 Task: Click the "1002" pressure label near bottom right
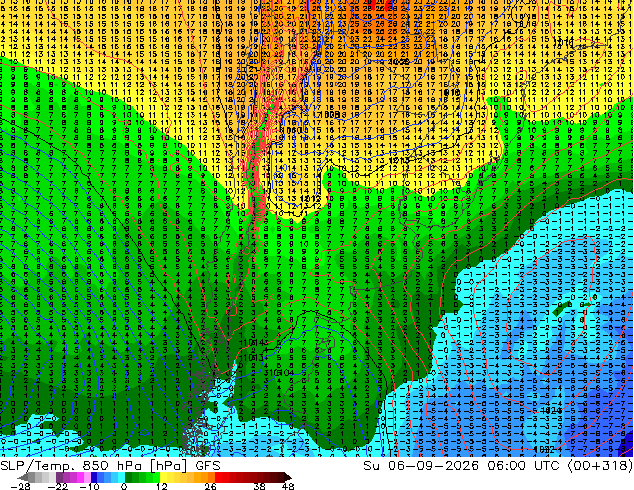pyautogui.click(x=543, y=449)
